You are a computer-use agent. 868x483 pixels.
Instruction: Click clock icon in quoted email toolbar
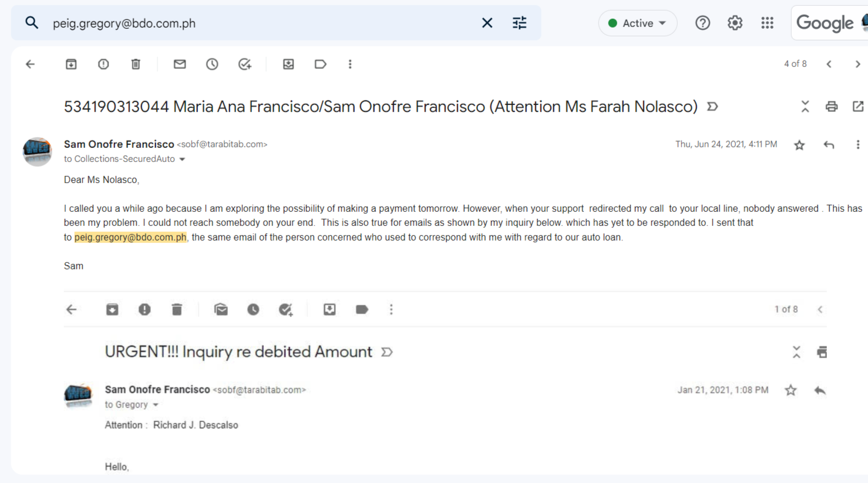point(253,309)
